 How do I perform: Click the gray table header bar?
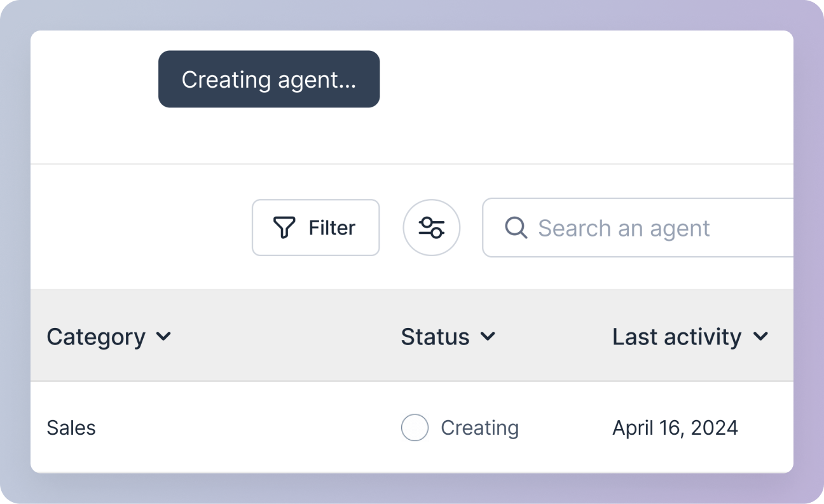click(x=412, y=336)
